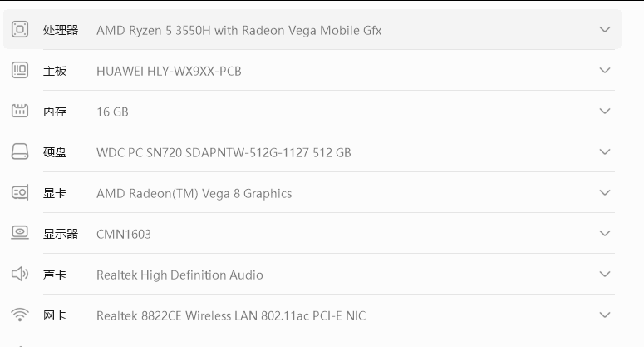Image resolution: width=644 pixels, height=347 pixels.
Task: Click the memory (内存) RAM icon
Action: pyautogui.click(x=20, y=112)
